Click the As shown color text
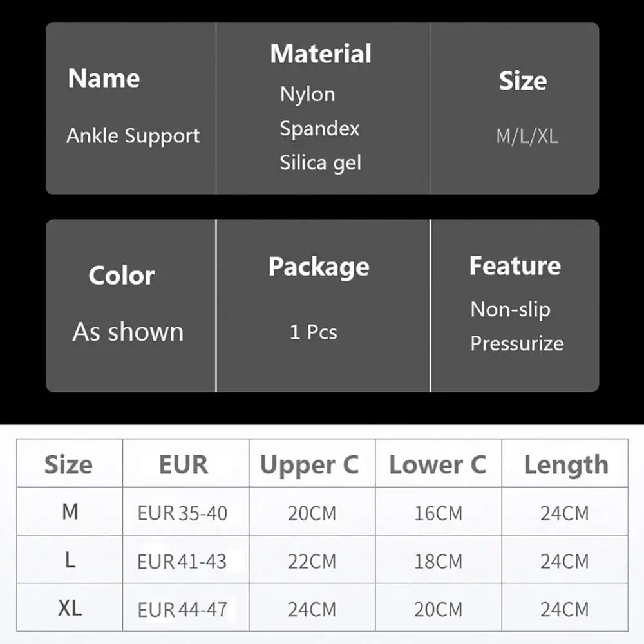Viewport: 644px width, 644px height. point(128,332)
